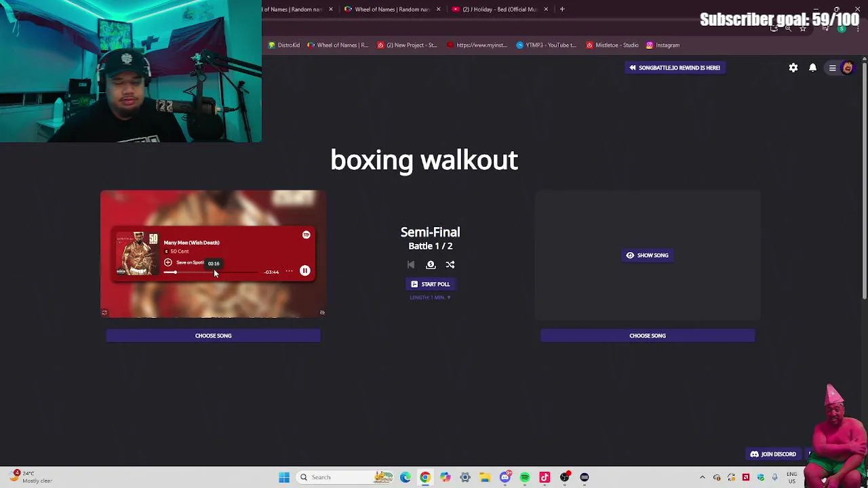
Task: Open Spotify from taskbar
Action: [525, 477]
